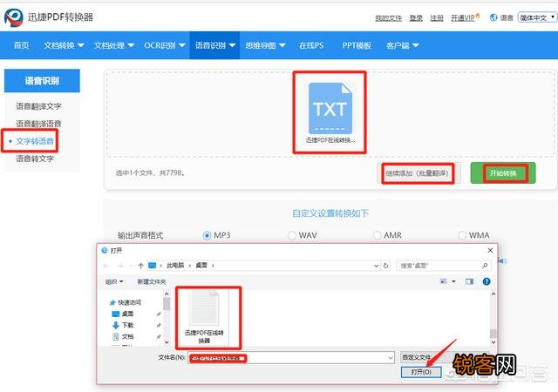The height and width of the screenshot is (392, 558).
Task: Click the back arrow in Open dialog
Action: (x=106, y=266)
